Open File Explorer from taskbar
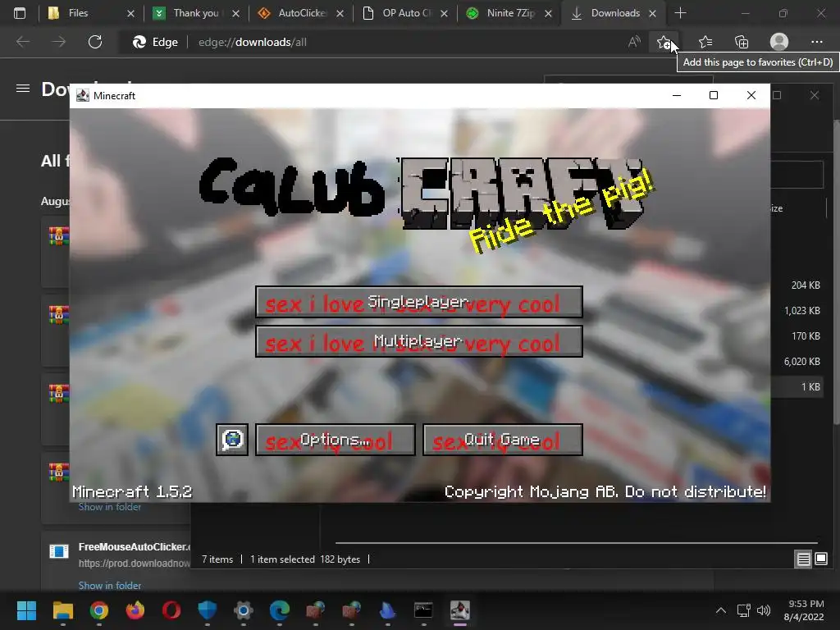Viewport: 840px width, 630px height. pos(62,610)
